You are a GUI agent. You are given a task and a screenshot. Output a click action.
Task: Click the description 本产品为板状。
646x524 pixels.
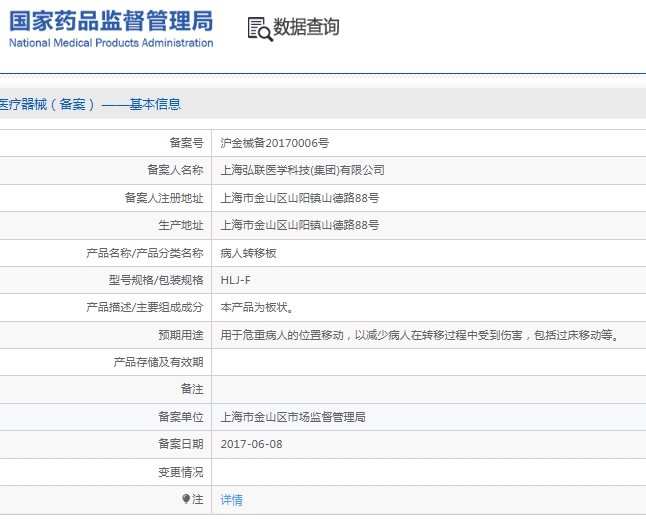[257, 308]
